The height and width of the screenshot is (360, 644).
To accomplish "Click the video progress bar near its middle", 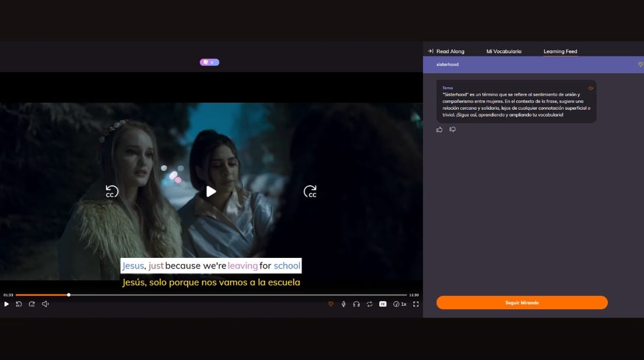I will [211, 295].
